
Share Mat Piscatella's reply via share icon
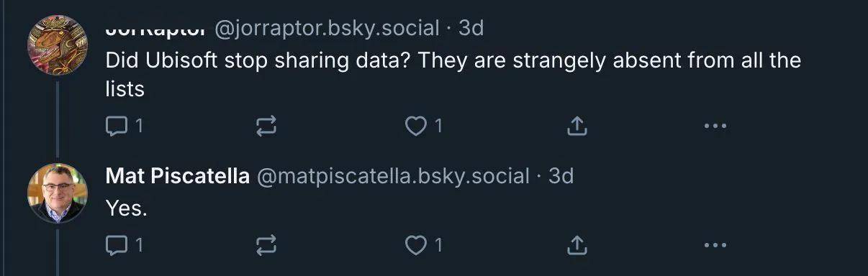pyautogui.click(x=577, y=246)
